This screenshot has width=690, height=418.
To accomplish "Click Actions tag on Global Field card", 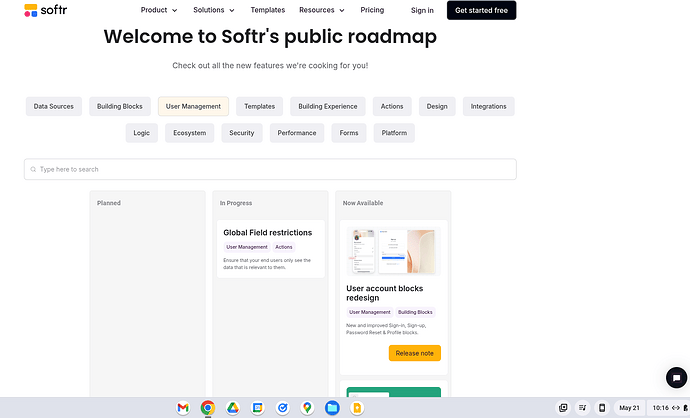I will 284,247.
